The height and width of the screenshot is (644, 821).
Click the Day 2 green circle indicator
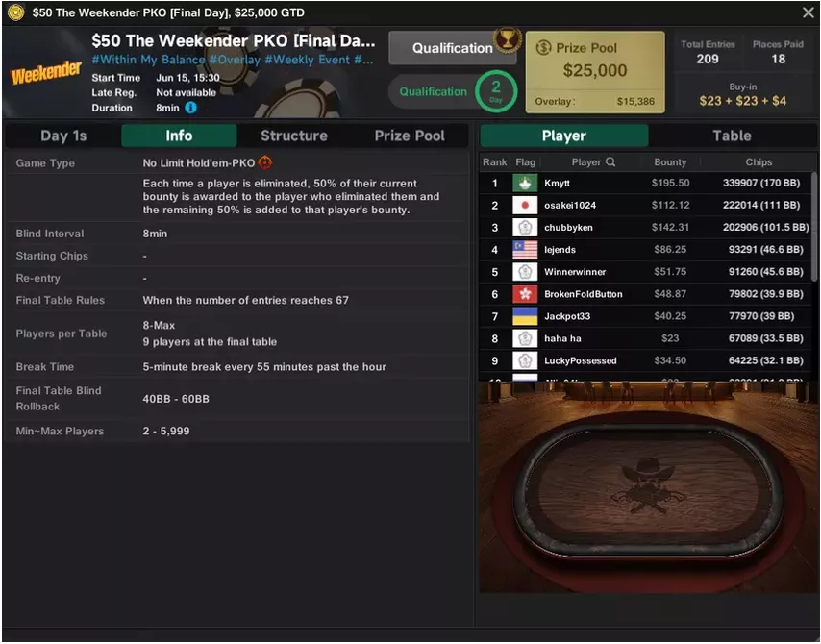tap(496, 91)
